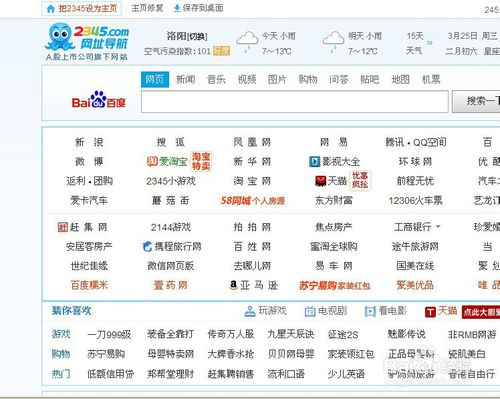Select the 购物 search tab
500x399 pixels.
[308, 79]
